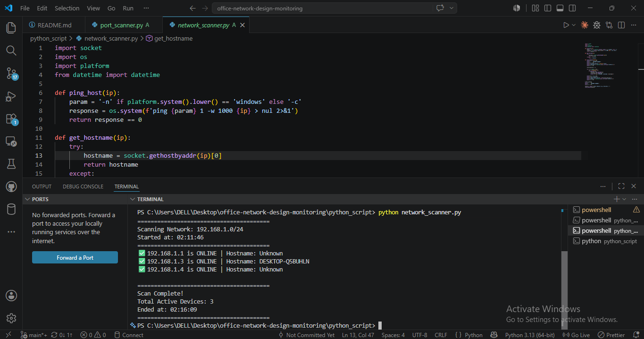The height and width of the screenshot is (339, 644).
Task: Open the Extensions view icon
Action: click(11, 119)
